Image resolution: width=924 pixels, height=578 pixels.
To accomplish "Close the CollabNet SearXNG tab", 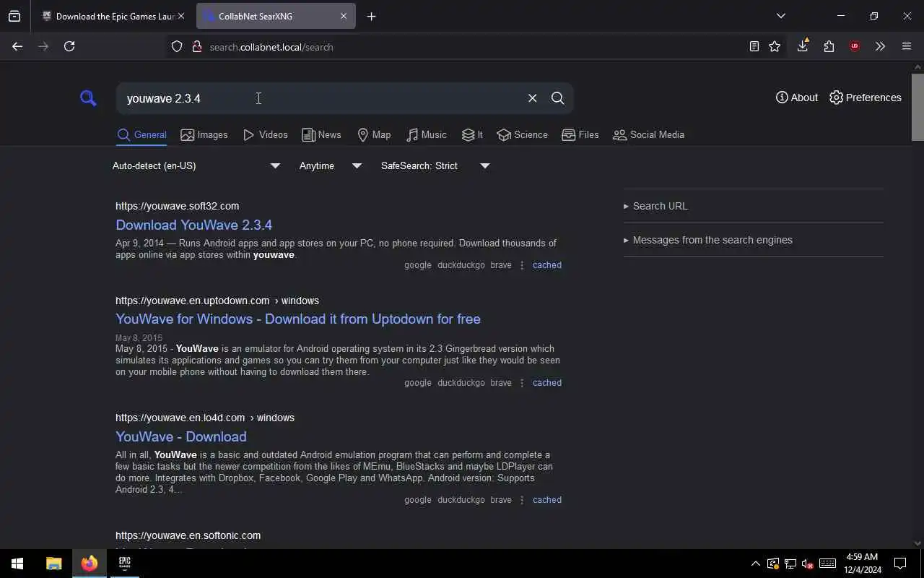I will click(344, 16).
